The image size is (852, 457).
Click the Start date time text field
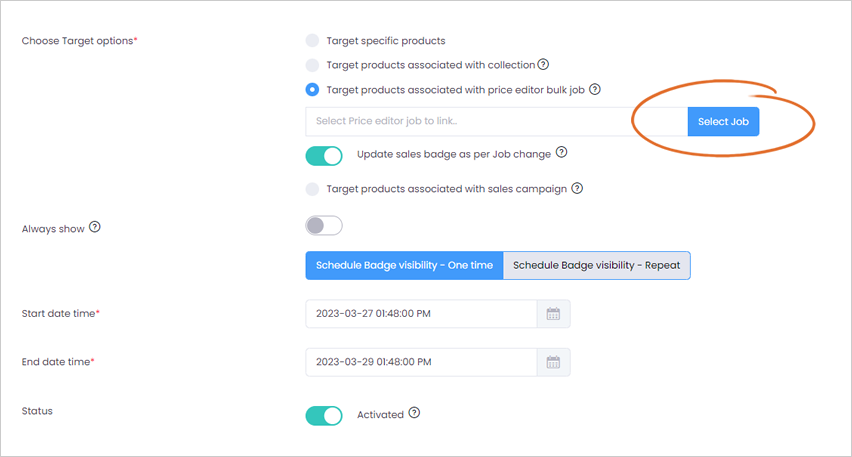421,314
